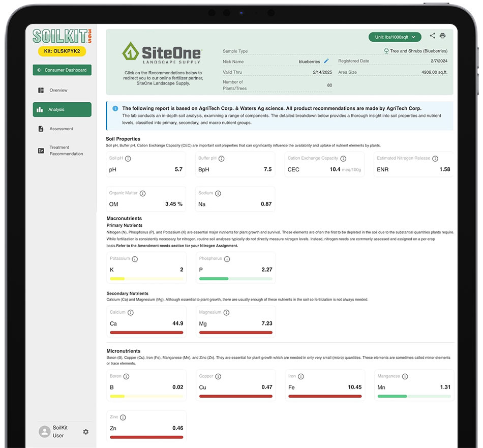Show info for Estimated Nitrogen Release

coord(435,159)
